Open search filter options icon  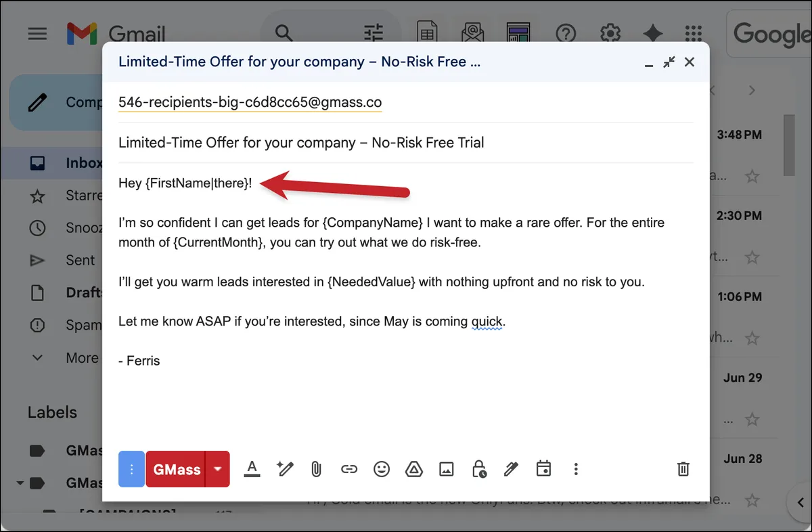click(x=373, y=33)
